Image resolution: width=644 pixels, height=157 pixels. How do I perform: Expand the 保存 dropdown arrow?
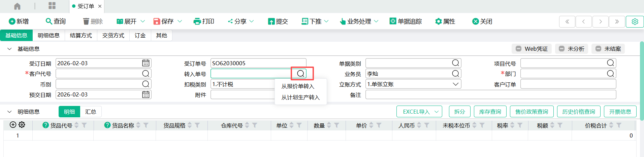click(x=180, y=22)
